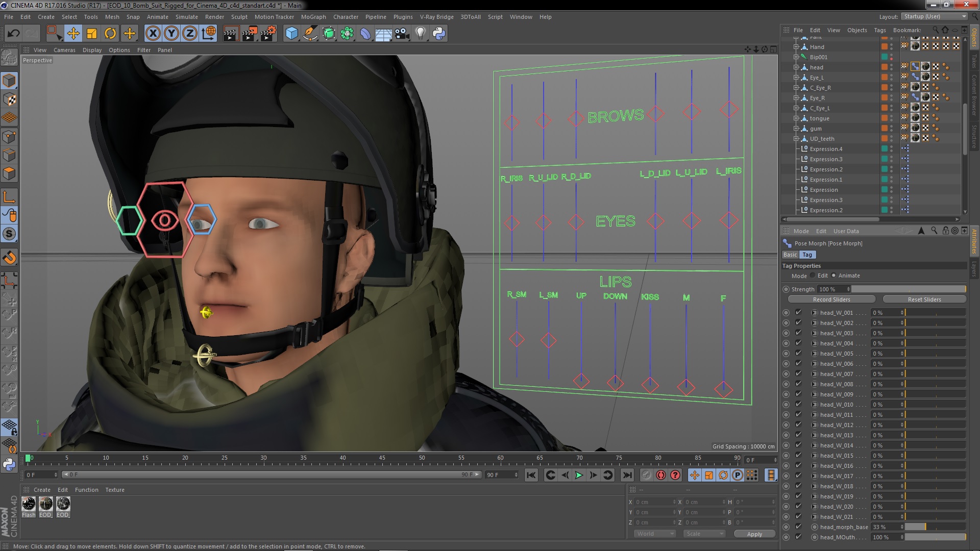This screenshot has width=980, height=551.
Task: Click Reset Sliders button
Action: pyautogui.click(x=924, y=299)
